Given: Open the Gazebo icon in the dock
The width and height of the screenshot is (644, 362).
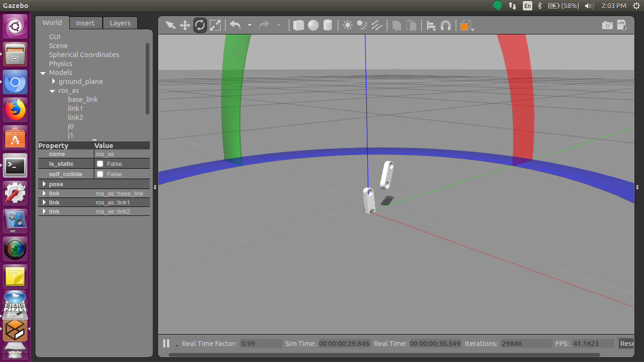Looking at the screenshot, I should point(15,330).
